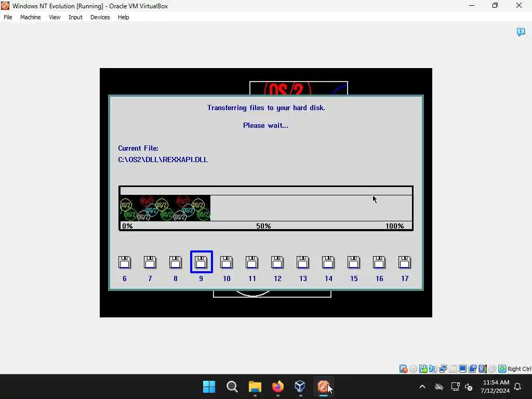Click the running VM taskbar icon
Viewport: 532px width, 399px height.
click(x=323, y=387)
